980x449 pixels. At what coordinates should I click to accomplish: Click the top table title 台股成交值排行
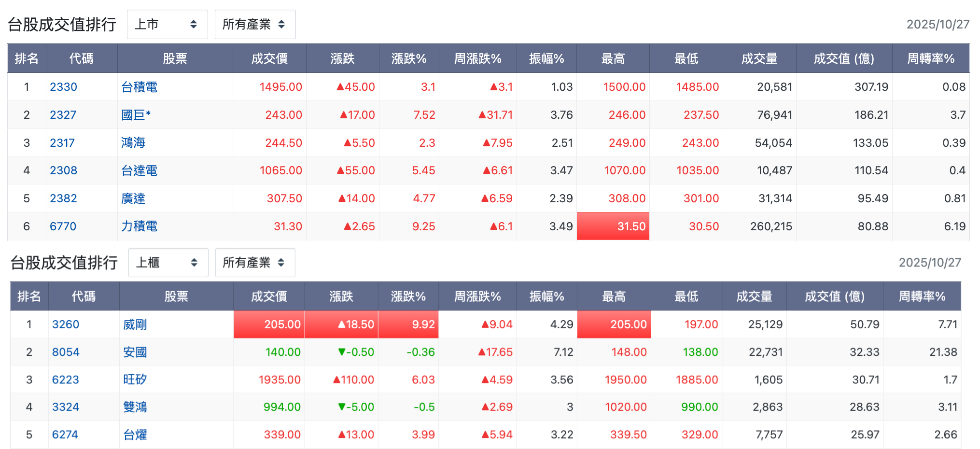pyautogui.click(x=62, y=24)
